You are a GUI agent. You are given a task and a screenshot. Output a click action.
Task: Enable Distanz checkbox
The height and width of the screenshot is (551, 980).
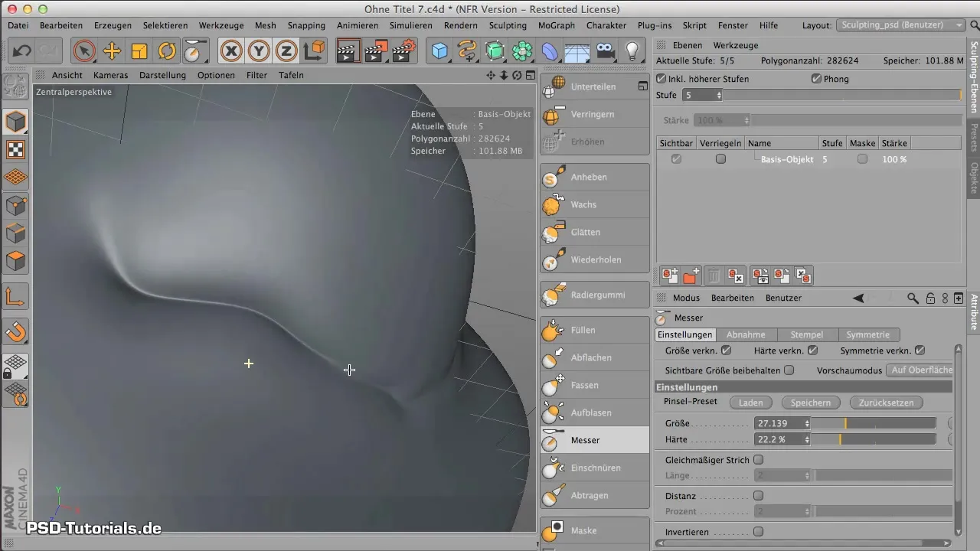click(x=759, y=496)
